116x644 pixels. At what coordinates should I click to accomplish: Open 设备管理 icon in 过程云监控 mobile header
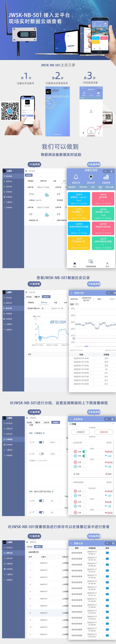106,177
